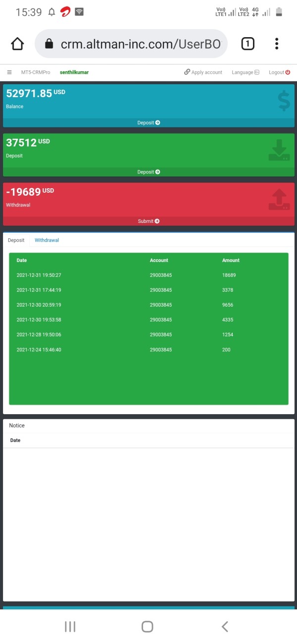
Task: Tap the Android back button
Action: (225, 627)
